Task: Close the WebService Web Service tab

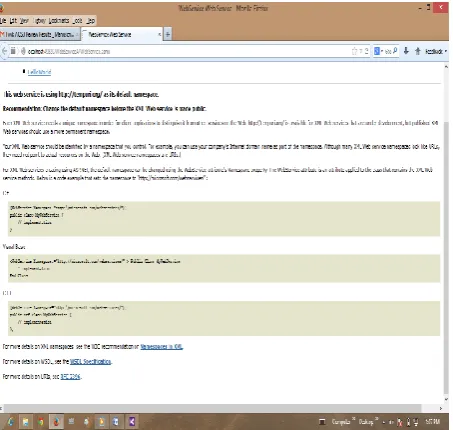Action: click(x=159, y=34)
